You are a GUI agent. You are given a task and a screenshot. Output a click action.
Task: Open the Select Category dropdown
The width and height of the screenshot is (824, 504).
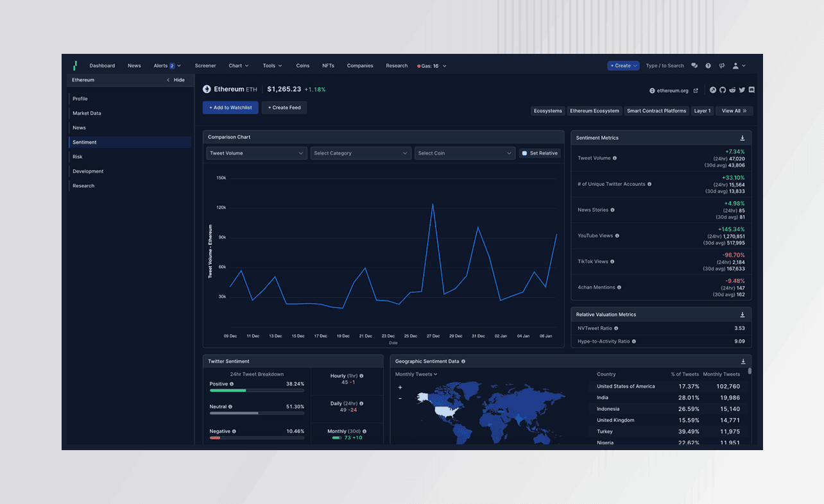(361, 153)
